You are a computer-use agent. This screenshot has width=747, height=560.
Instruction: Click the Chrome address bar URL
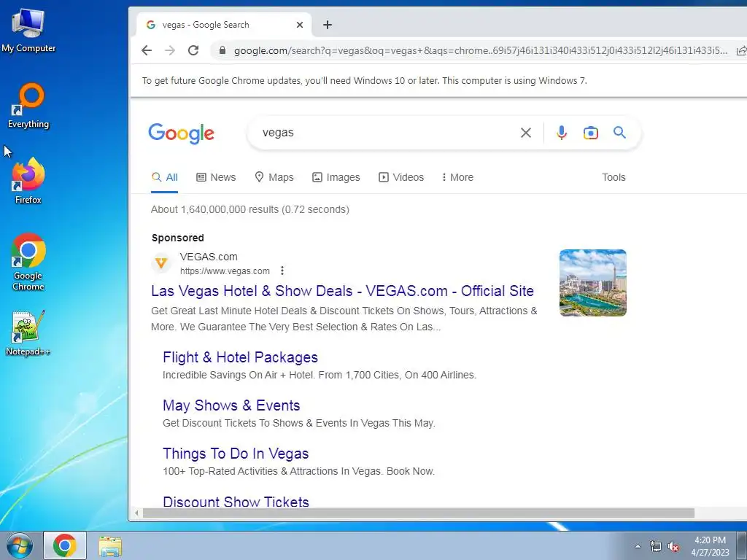click(x=480, y=50)
